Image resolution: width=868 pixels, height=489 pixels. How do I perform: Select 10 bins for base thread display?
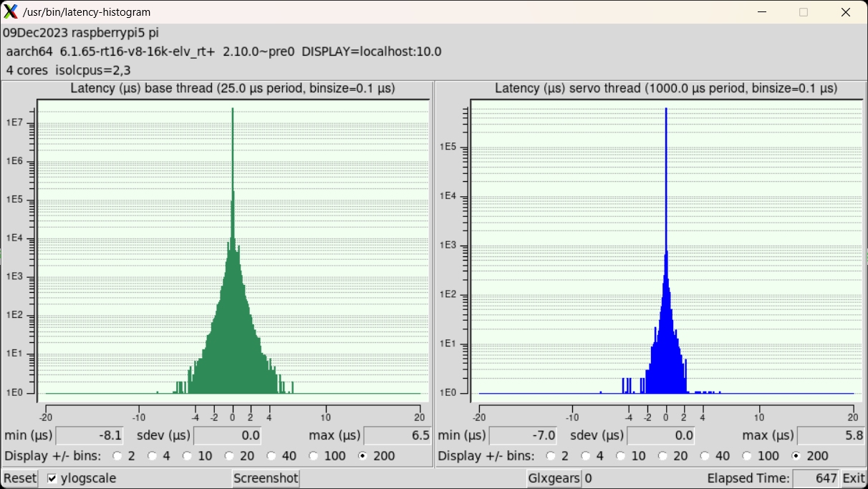click(188, 455)
